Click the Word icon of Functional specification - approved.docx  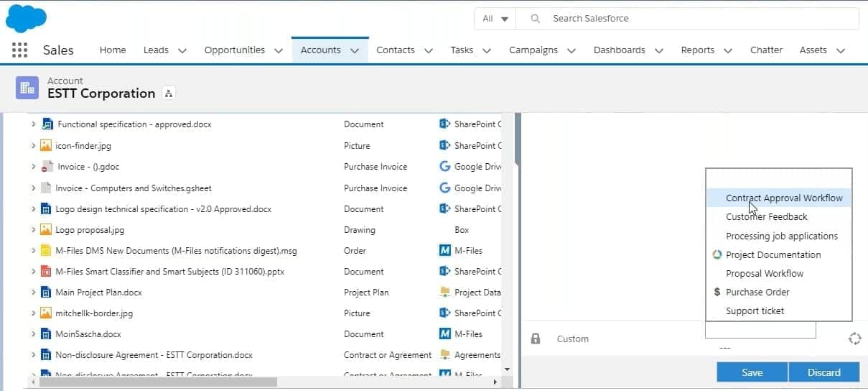(47, 124)
